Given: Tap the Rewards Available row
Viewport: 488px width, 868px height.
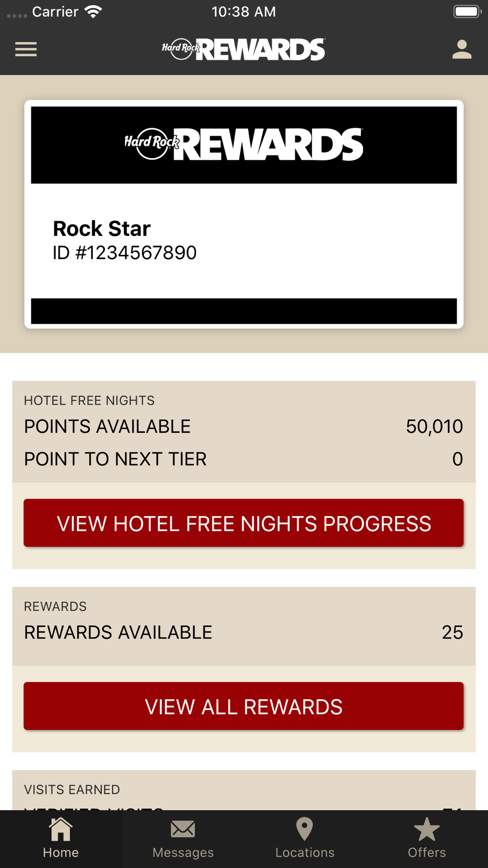Looking at the screenshot, I should click(244, 632).
